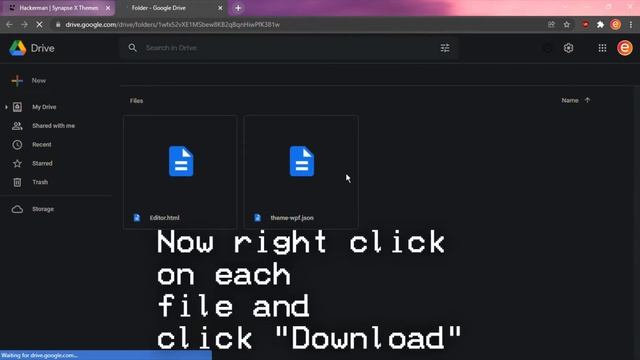Open Storage in sidebar
640x360 pixels.
(x=43, y=209)
